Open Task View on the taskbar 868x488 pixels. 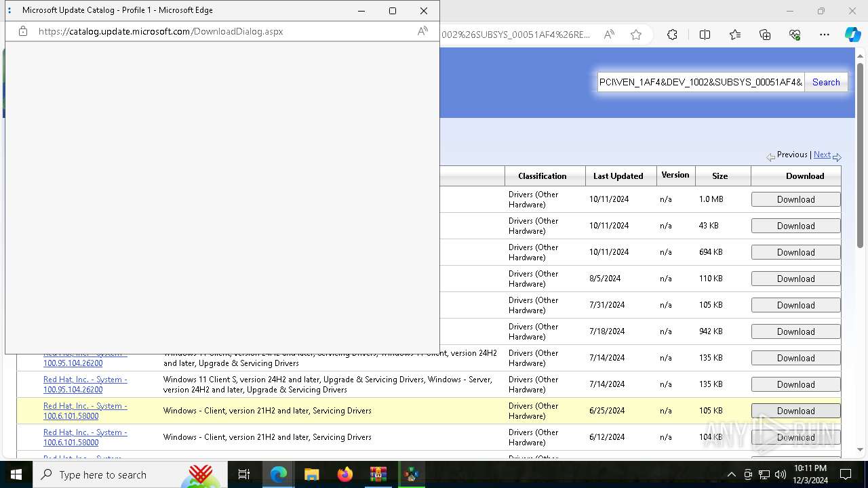coord(244,474)
